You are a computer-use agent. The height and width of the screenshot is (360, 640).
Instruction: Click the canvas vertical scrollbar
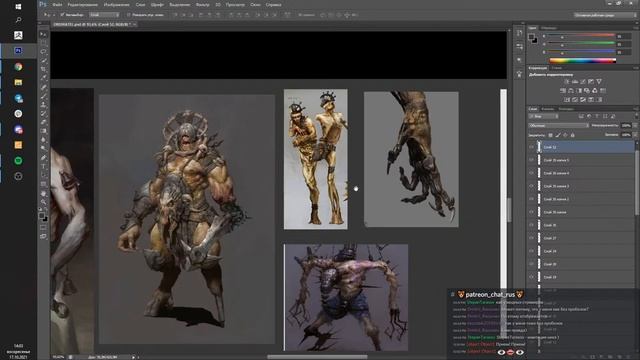[509, 210]
